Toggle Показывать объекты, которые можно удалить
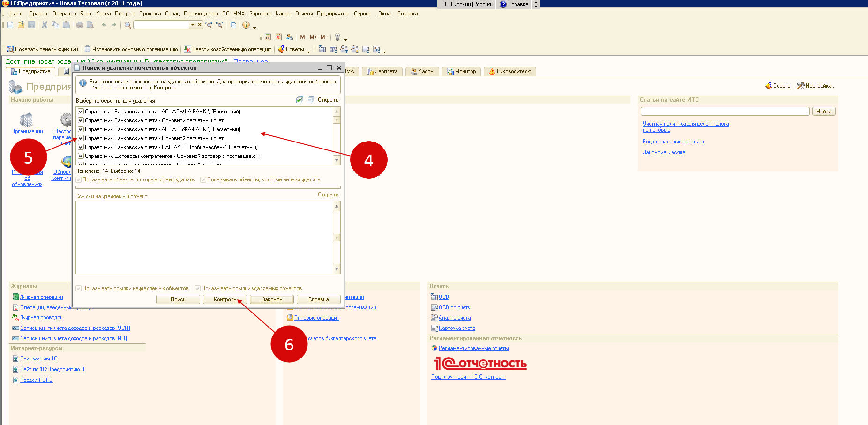The image size is (868, 425). pos(79,179)
